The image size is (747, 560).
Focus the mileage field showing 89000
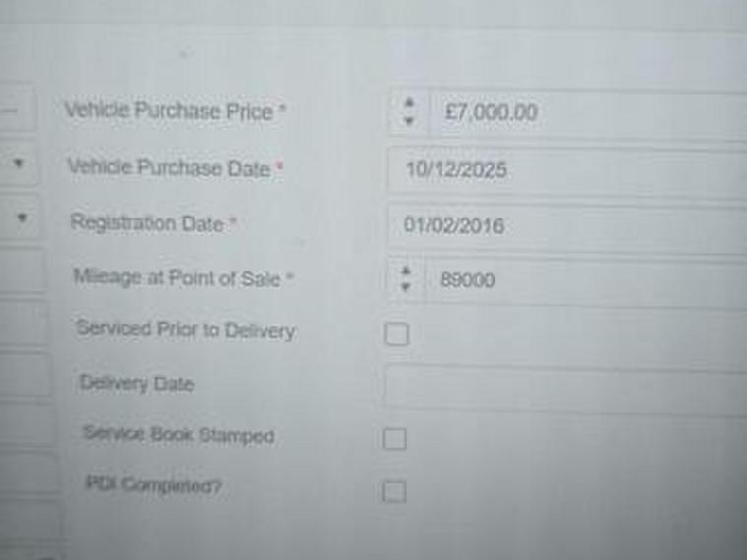[581, 281]
